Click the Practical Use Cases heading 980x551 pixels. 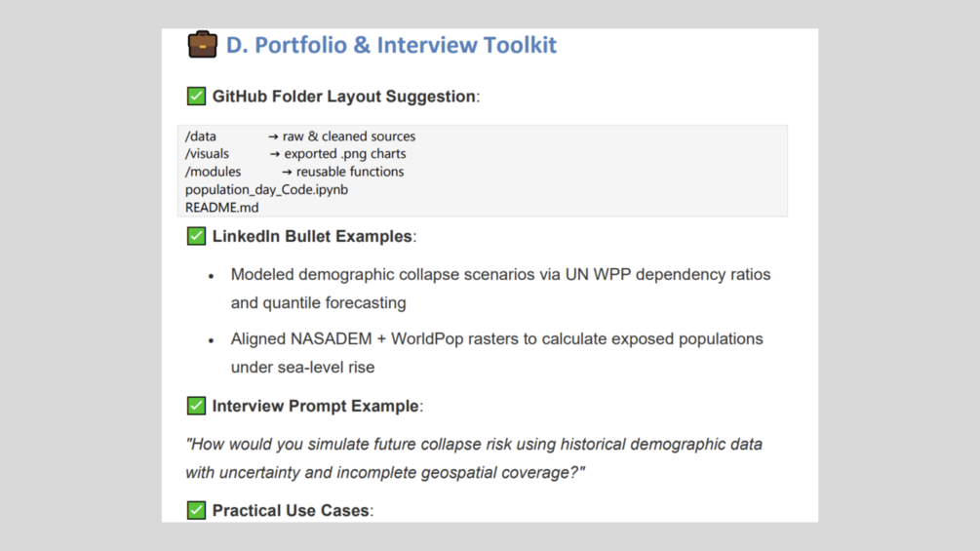pos(293,510)
